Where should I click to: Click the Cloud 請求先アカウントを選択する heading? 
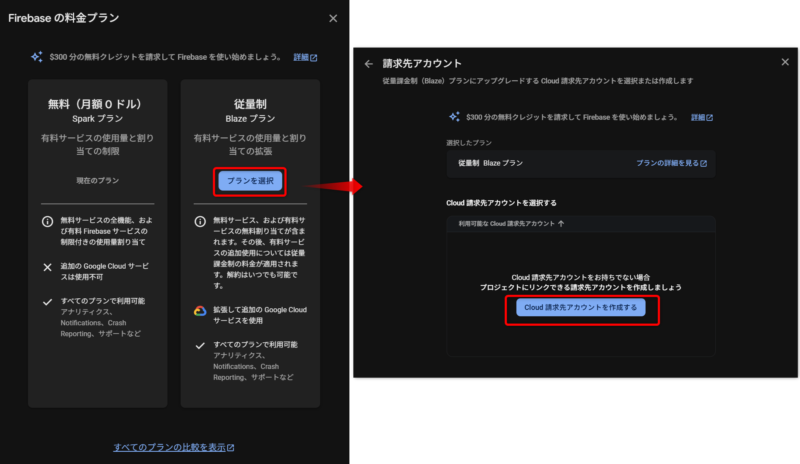coord(501,203)
